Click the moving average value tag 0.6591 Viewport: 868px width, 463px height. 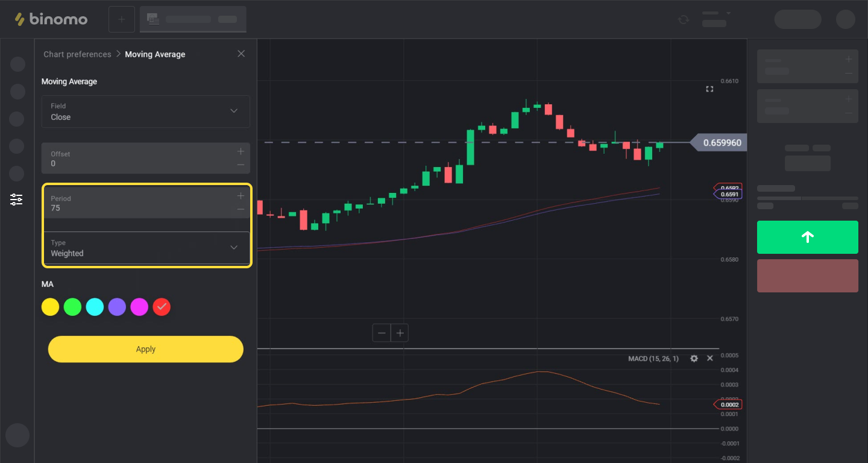tap(728, 195)
